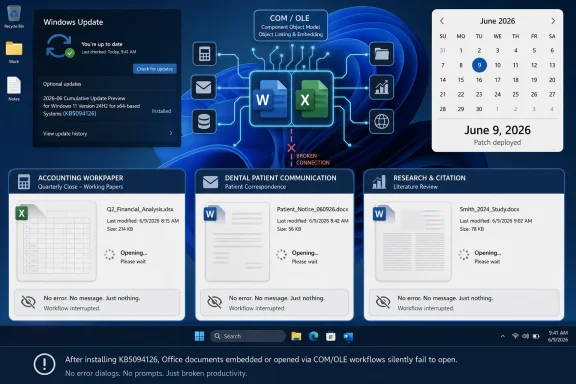Select June 10 in the calendar
576x384 pixels.
click(497, 65)
